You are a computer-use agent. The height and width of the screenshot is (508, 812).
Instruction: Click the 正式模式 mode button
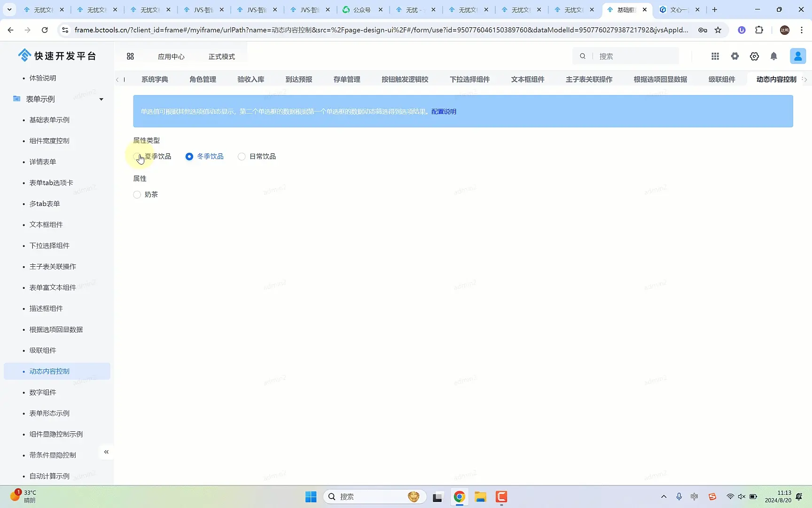222,56
